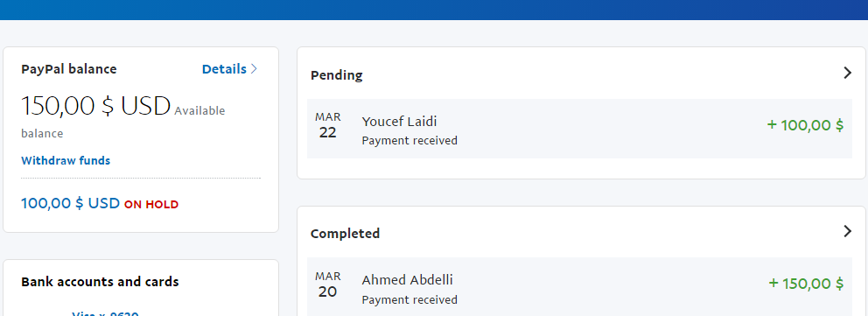The image size is (868, 316).
Task: Click the chevron arrow next to Details
Action: [254, 69]
